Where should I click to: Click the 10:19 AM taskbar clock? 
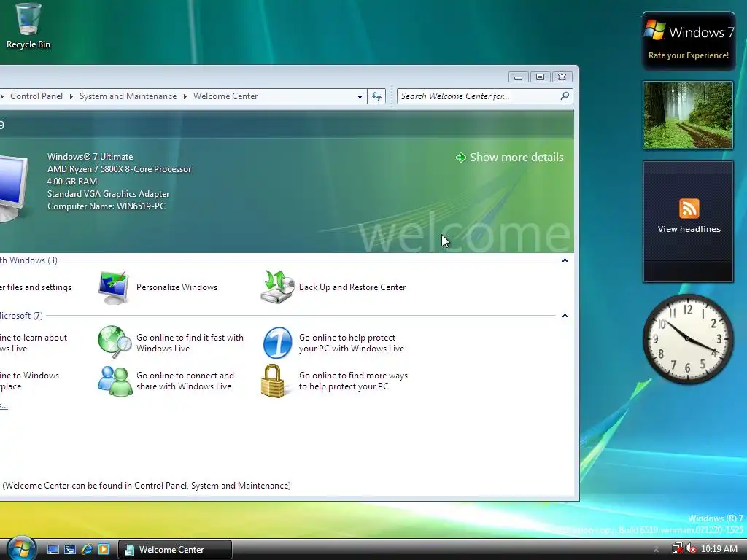(719, 549)
